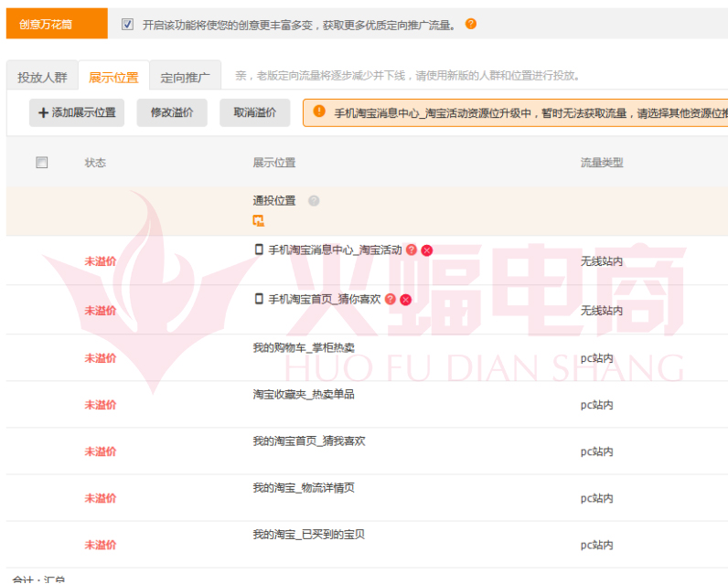Viewport: 728px width, 584px height.
Task: Click 未溢价 status in 我的淘宝首页_猜我喜欢 row
Action: coord(101,451)
